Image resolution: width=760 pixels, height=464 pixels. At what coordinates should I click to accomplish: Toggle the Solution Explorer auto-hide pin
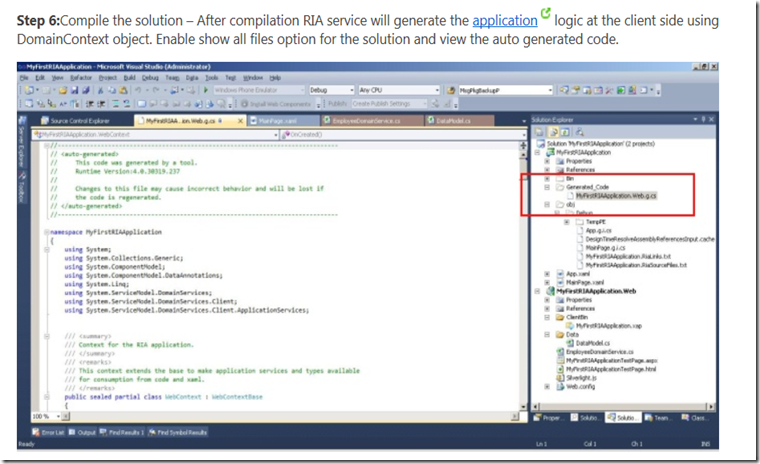(x=703, y=119)
